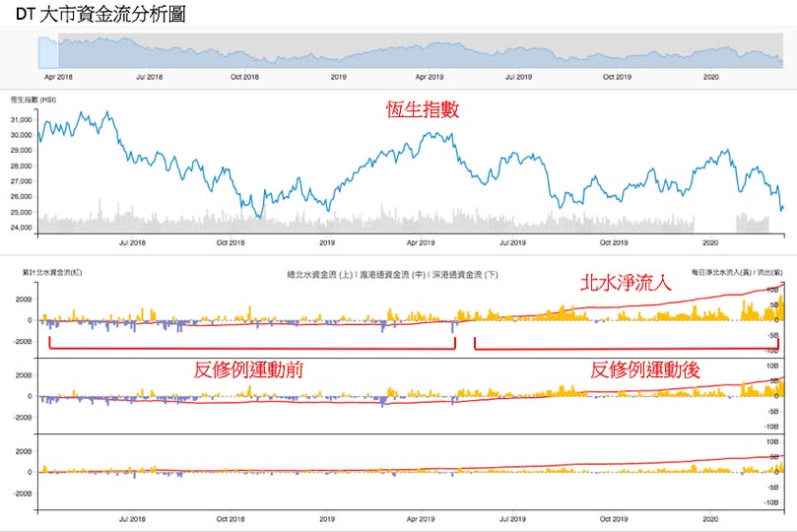Click Oct 2019 on the HSI chart time axis
The height and width of the screenshot is (532, 797).
[614, 242]
